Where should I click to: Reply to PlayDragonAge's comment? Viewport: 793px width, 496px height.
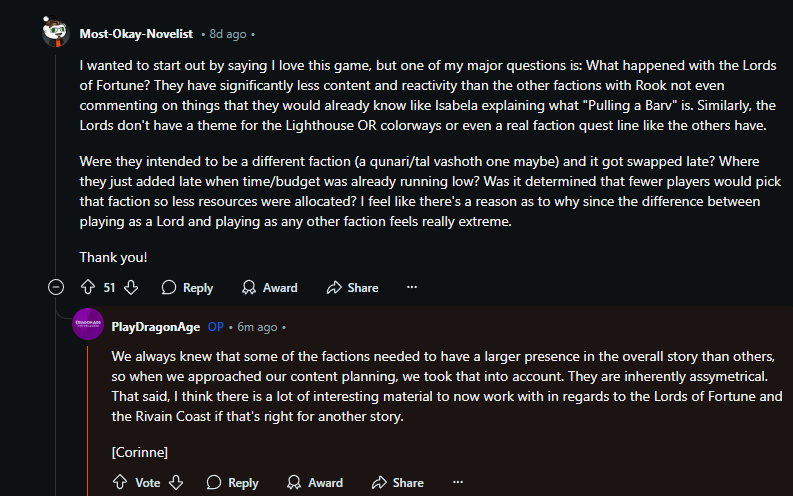232,483
